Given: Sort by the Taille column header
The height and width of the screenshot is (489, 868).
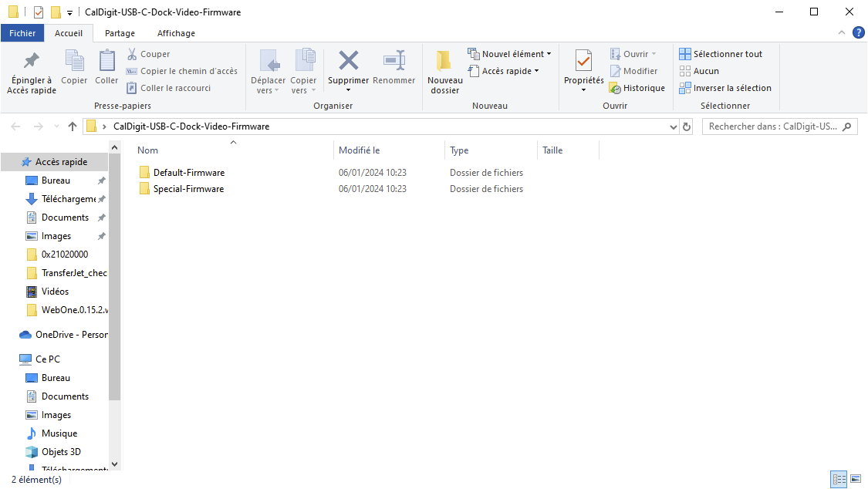Looking at the screenshot, I should point(568,150).
